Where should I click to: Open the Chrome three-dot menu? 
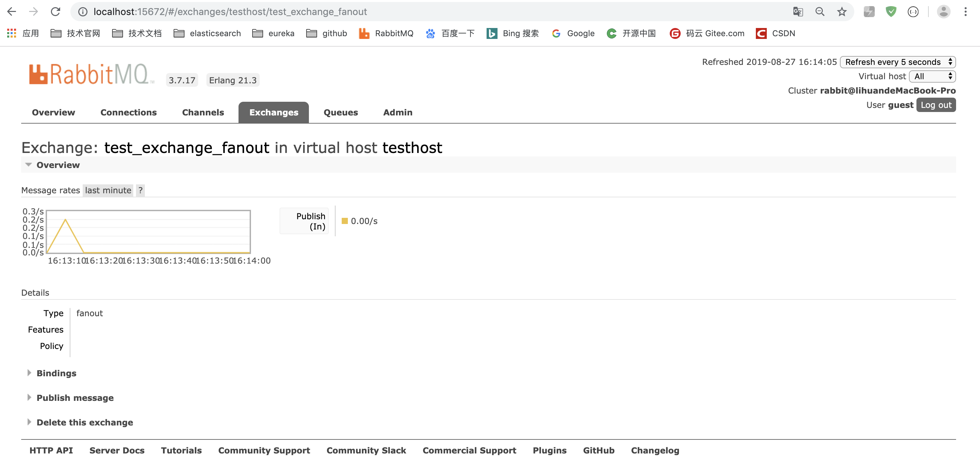(966, 12)
